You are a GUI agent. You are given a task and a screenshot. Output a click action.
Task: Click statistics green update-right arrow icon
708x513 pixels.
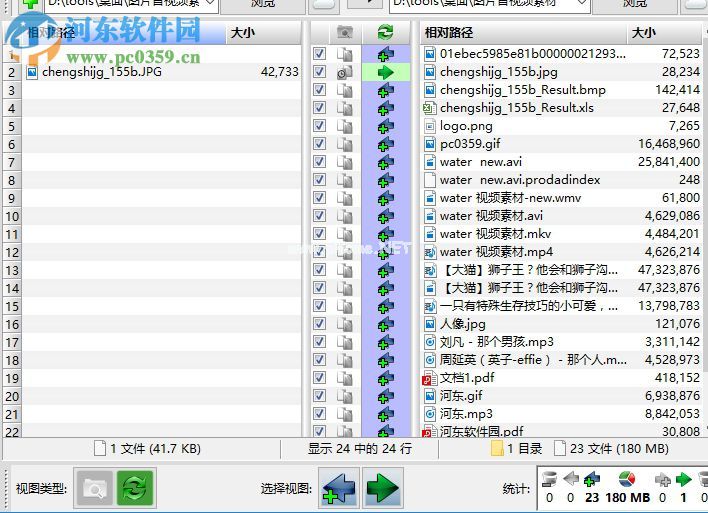(683, 479)
